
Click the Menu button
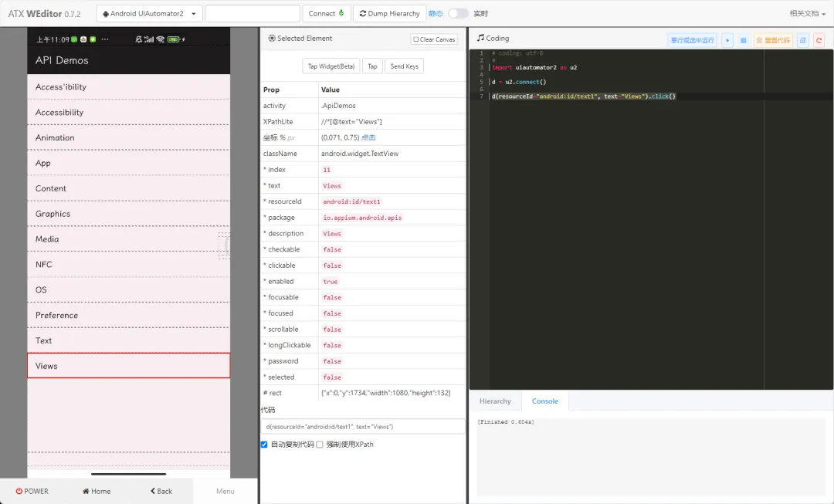(225, 491)
